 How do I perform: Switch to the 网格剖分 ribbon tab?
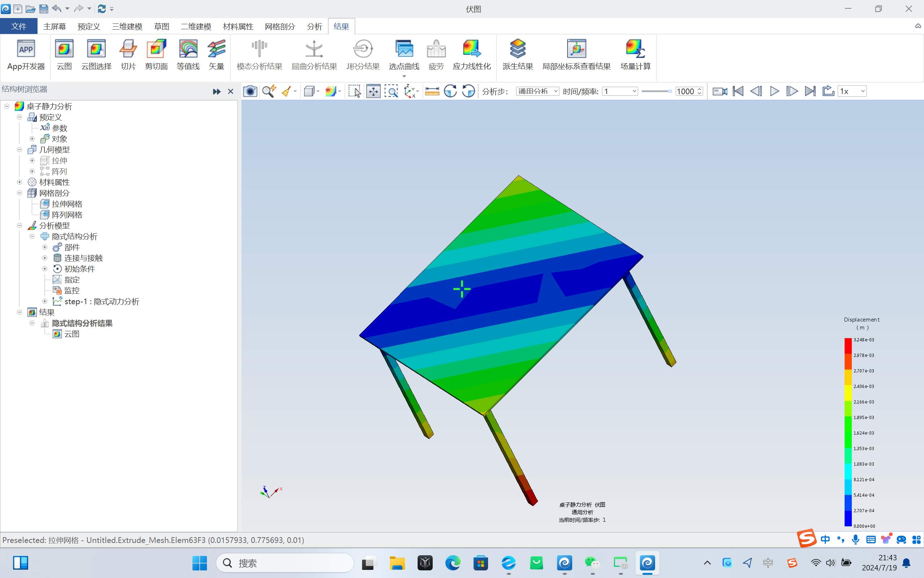[280, 26]
